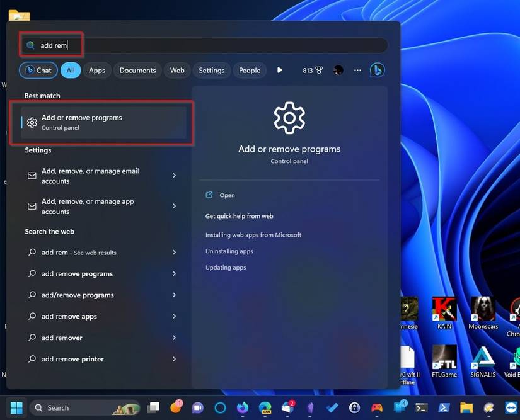Open the Terminal icon on taskbar
Viewport: 520px width, 420px height.
tap(422, 408)
